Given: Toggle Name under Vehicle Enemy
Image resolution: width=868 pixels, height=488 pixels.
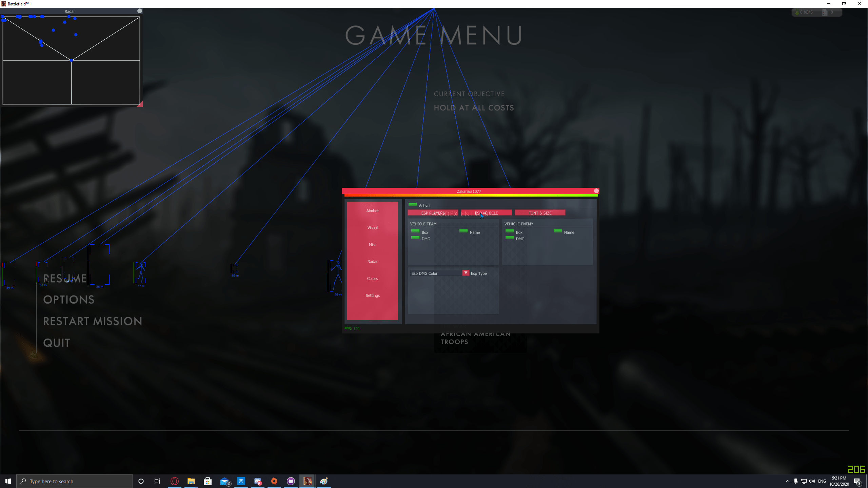Looking at the screenshot, I should pos(558,231).
